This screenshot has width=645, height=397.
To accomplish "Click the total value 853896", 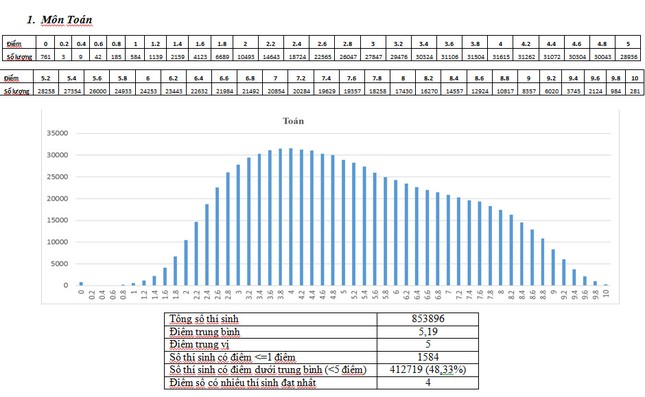I will (x=428, y=319).
